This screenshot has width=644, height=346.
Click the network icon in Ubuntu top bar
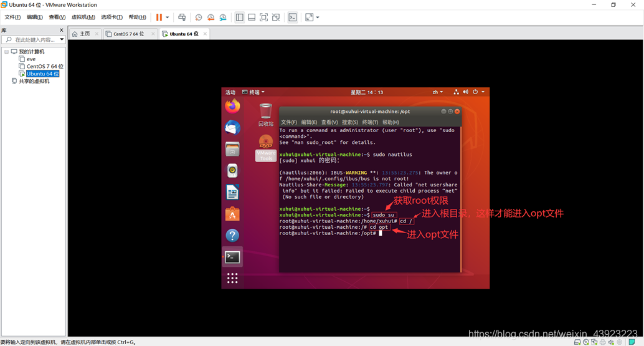click(456, 92)
